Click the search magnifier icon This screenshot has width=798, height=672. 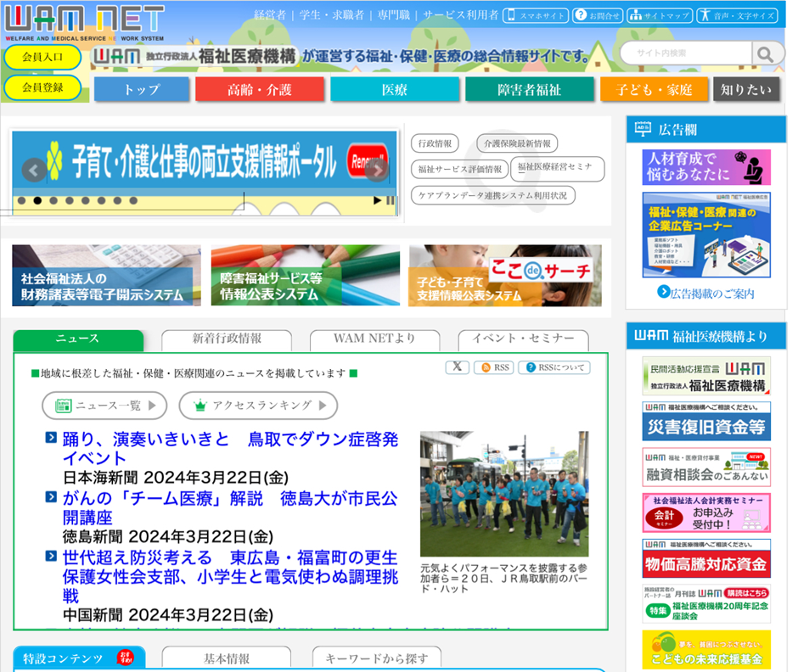tap(766, 54)
